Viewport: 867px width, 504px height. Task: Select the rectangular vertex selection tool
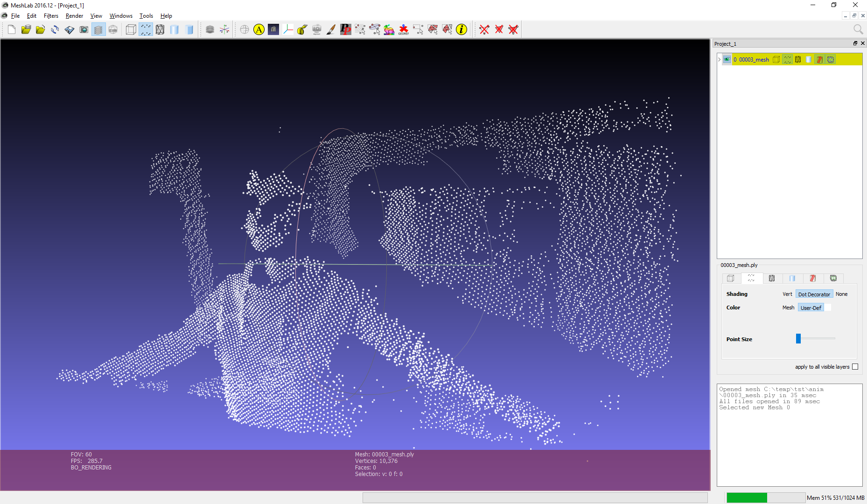[x=418, y=30]
